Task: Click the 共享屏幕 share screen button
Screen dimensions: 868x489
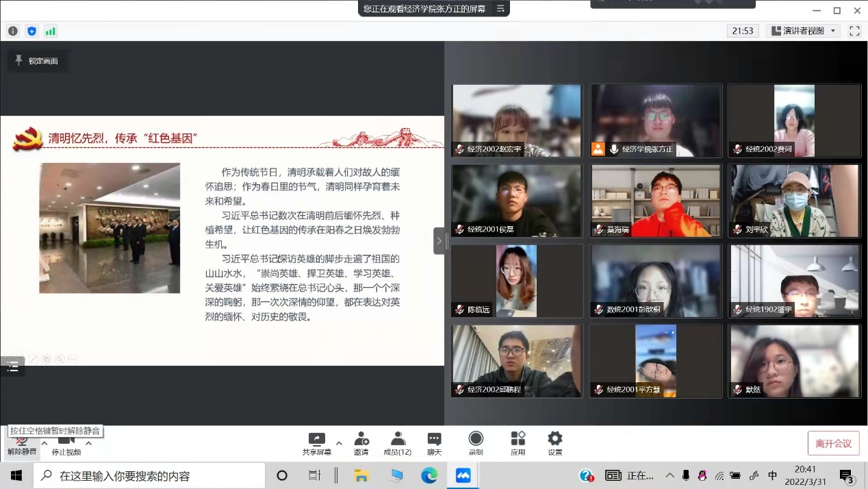Action: (x=317, y=443)
